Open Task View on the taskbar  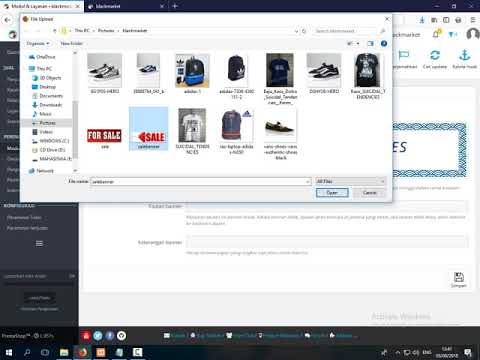coord(45,352)
